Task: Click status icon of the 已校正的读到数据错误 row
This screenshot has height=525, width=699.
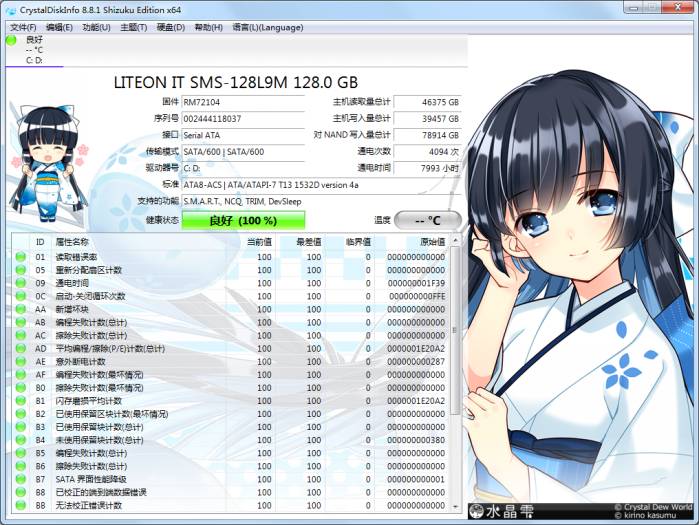Action: tap(21, 492)
